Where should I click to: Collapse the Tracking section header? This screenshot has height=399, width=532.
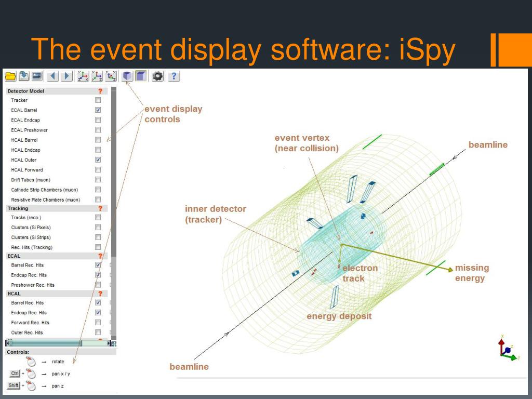(x=57, y=208)
